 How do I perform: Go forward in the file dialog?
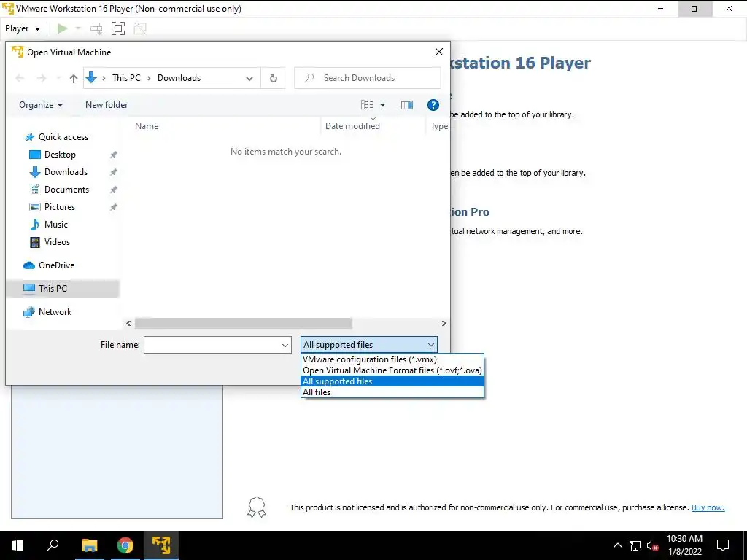click(42, 78)
